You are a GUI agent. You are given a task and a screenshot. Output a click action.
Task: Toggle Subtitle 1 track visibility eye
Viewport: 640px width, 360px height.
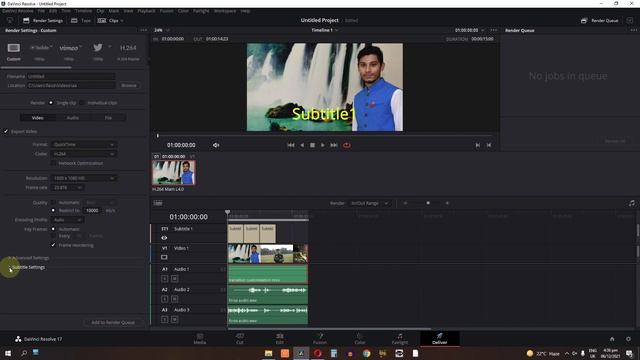tap(164, 238)
